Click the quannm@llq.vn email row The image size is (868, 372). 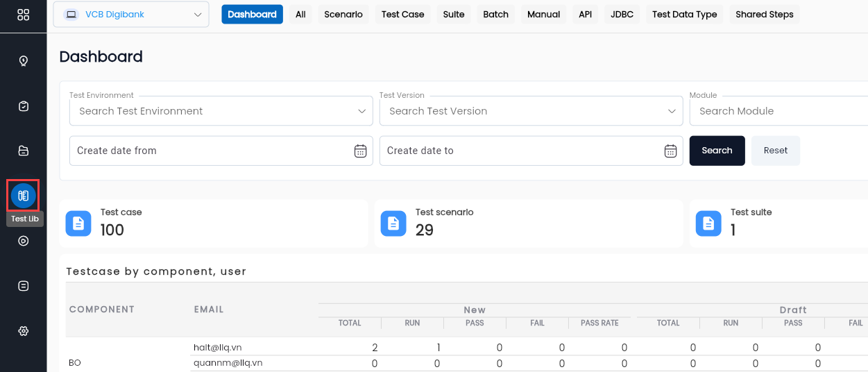point(228,363)
